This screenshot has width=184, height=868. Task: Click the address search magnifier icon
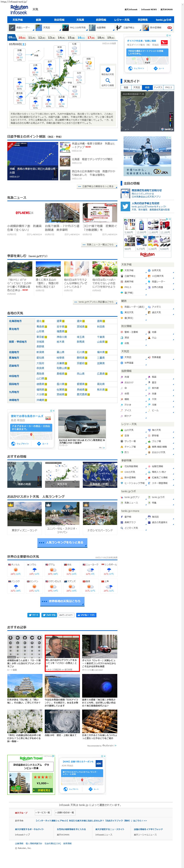pos(108,81)
